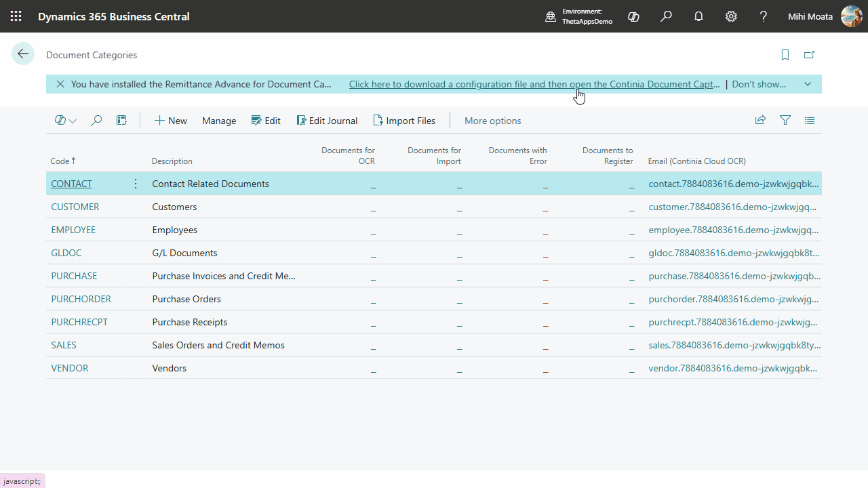Show notifications bell
868x488 pixels.
pyautogui.click(x=698, y=16)
